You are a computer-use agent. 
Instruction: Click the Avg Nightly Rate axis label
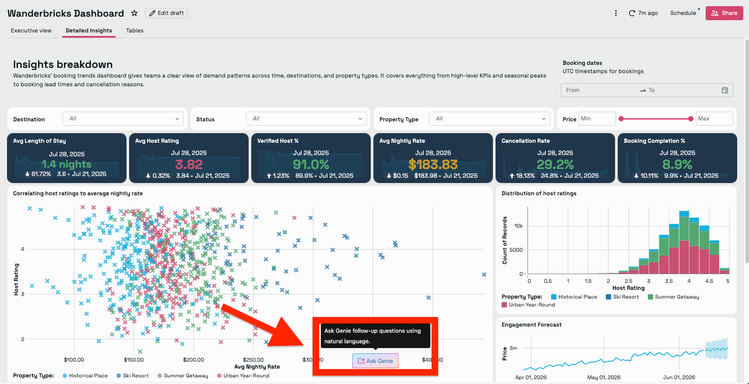pyautogui.click(x=257, y=367)
